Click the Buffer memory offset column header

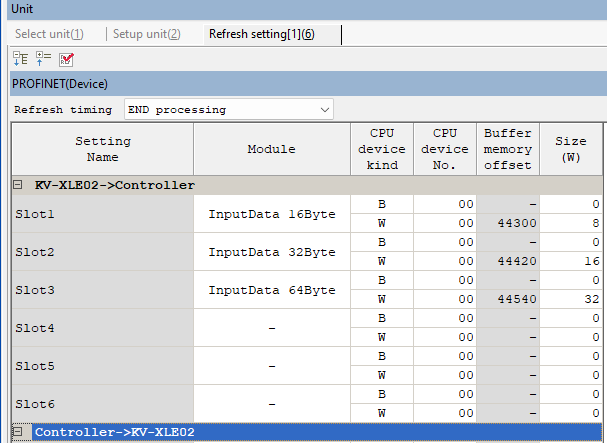click(508, 149)
